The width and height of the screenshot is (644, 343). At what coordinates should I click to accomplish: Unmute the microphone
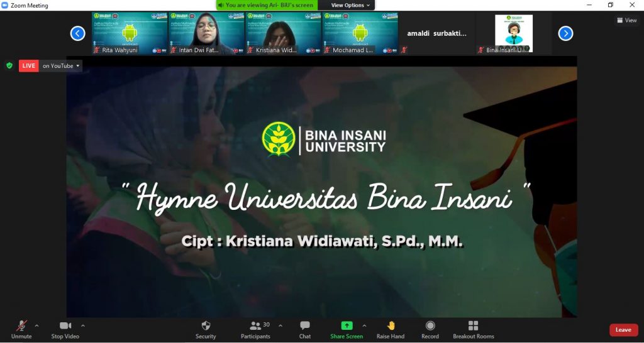coord(21,330)
